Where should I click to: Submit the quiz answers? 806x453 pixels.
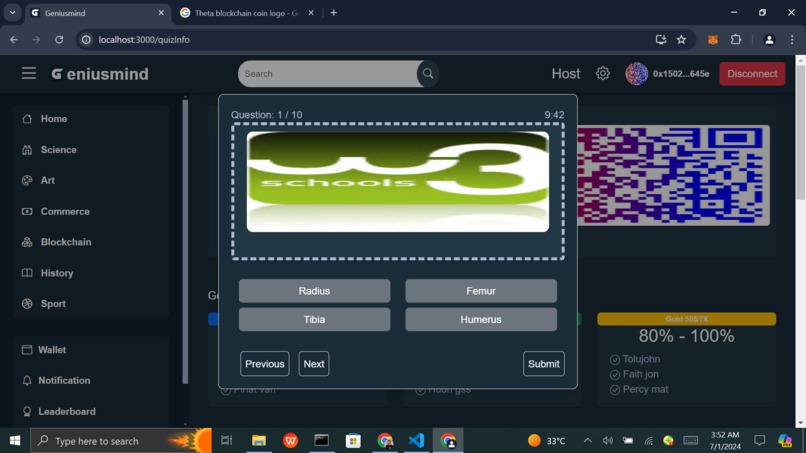point(543,364)
